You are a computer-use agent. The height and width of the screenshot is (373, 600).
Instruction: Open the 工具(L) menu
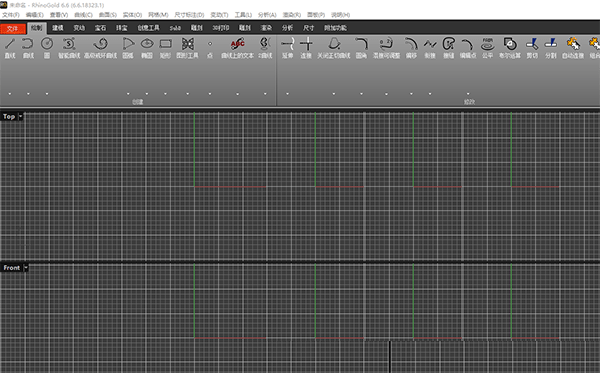pyautogui.click(x=243, y=15)
